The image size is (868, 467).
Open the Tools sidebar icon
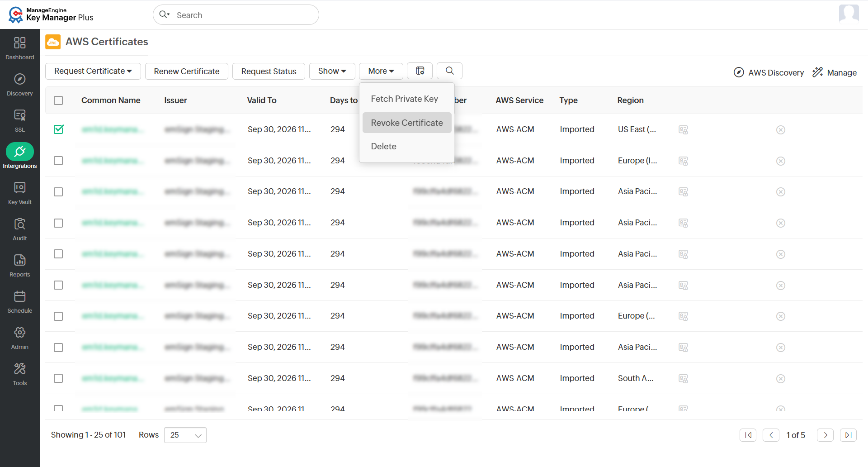(x=20, y=368)
